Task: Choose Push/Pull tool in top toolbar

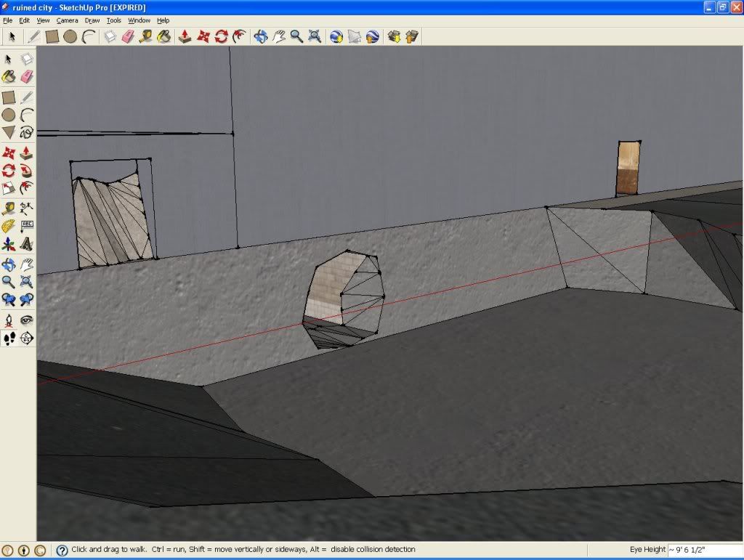Action: coord(185,36)
